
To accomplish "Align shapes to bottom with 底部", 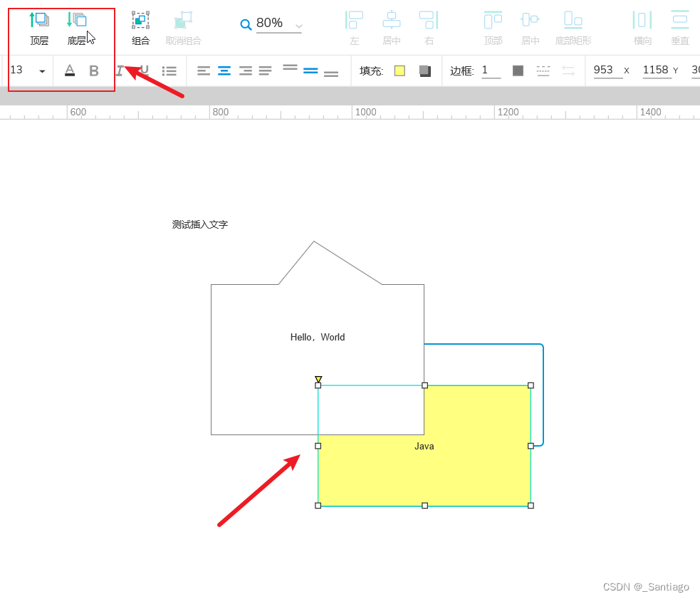I will click(573, 28).
